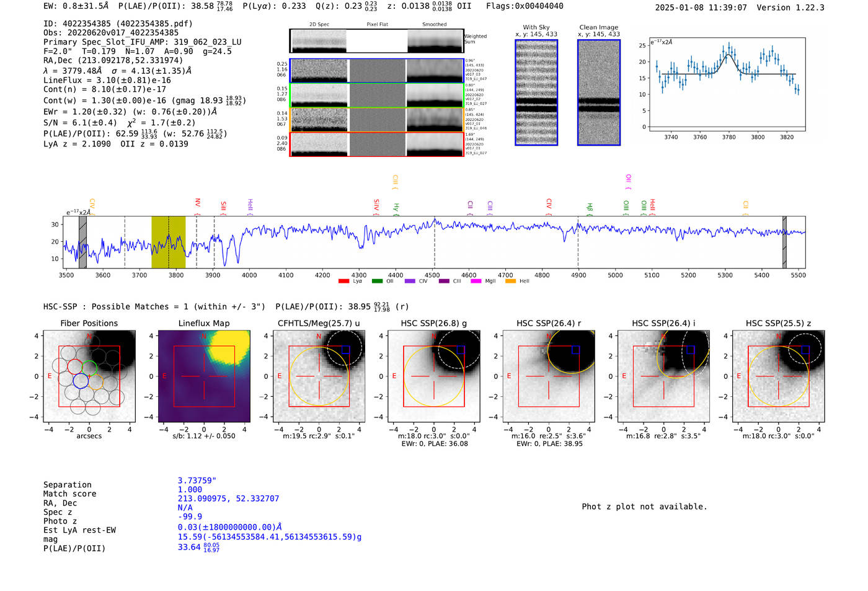
Task: Click the green Hγ line marker
Action: 396,210
